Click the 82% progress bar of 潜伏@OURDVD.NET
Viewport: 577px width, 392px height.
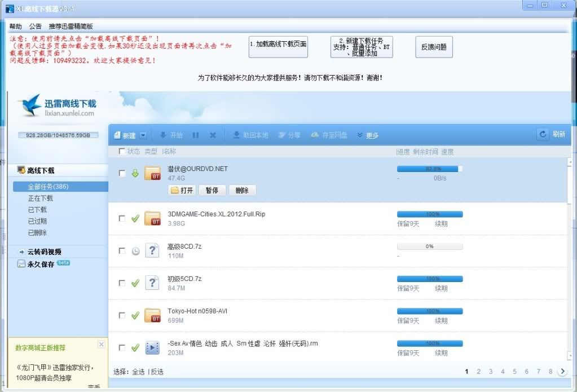coord(429,169)
